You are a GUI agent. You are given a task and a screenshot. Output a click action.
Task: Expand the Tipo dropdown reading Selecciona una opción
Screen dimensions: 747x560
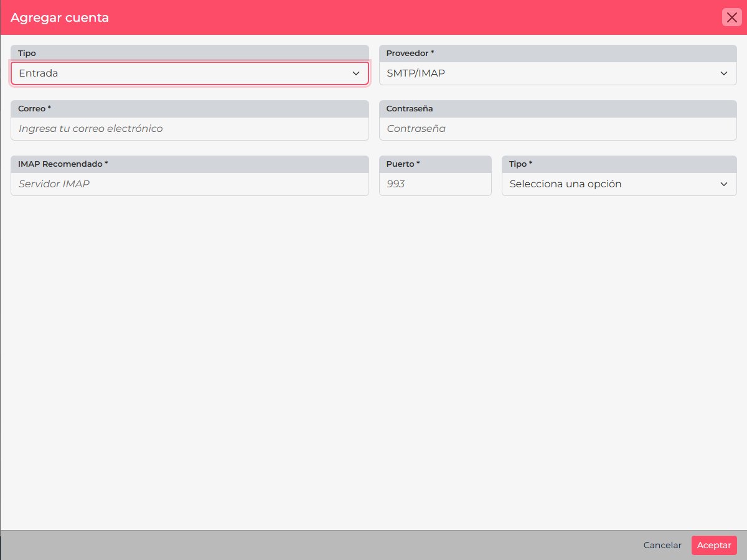coord(619,184)
